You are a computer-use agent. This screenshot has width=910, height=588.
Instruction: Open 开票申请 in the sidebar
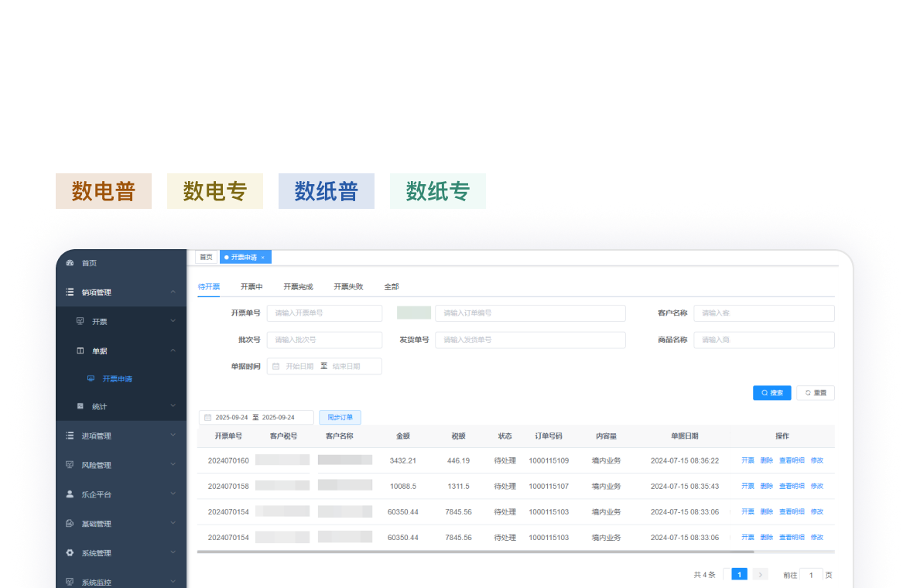pyautogui.click(x=118, y=378)
